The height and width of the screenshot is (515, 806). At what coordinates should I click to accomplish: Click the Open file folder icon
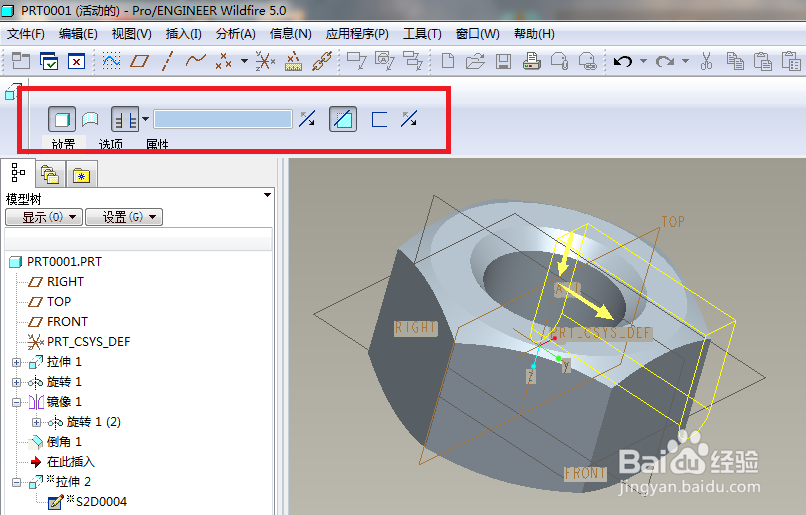475,61
